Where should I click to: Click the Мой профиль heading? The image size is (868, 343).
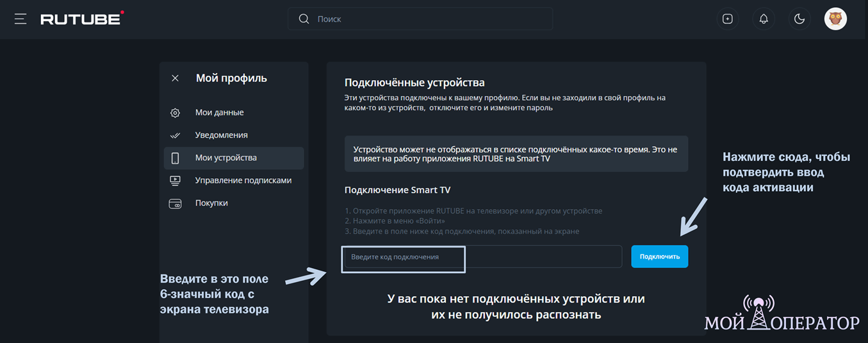click(x=231, y=78)
